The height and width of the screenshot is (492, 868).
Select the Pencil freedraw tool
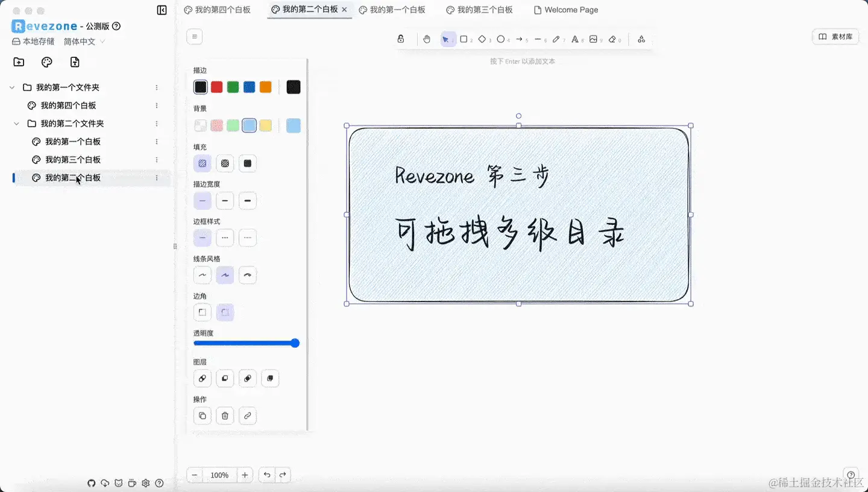556,39
